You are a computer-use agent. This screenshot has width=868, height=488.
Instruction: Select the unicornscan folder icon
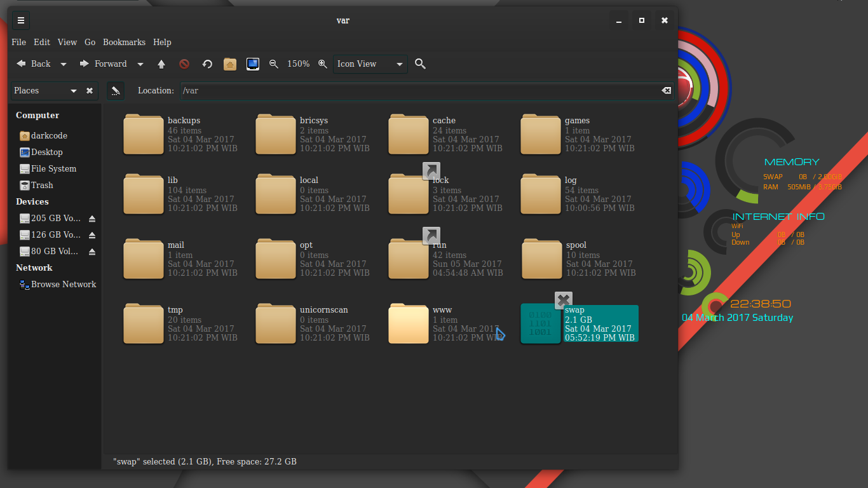[x=276, y=323]
